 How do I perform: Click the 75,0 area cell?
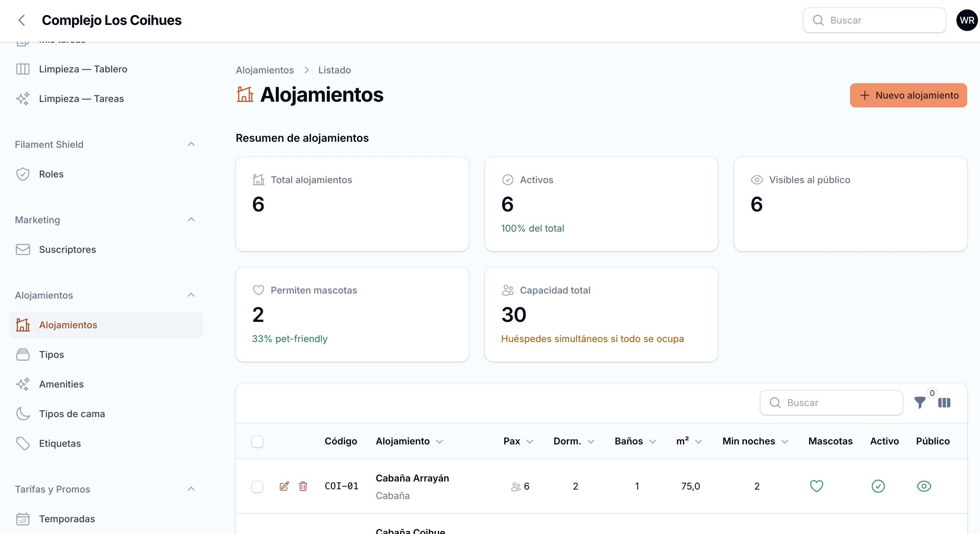(690, 486)
